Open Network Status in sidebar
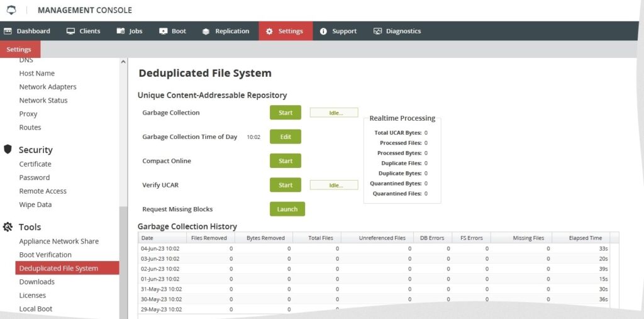The image size is (644, 319). point(43,100)
